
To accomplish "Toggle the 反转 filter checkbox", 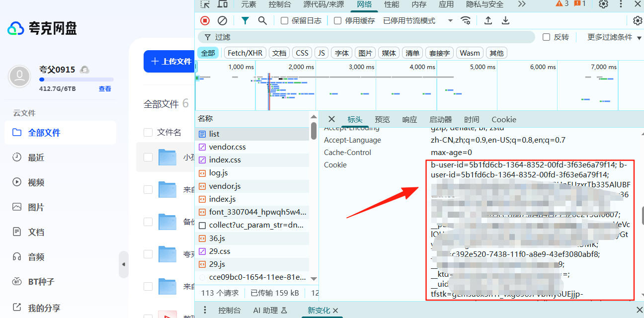I will click(547, 37).
